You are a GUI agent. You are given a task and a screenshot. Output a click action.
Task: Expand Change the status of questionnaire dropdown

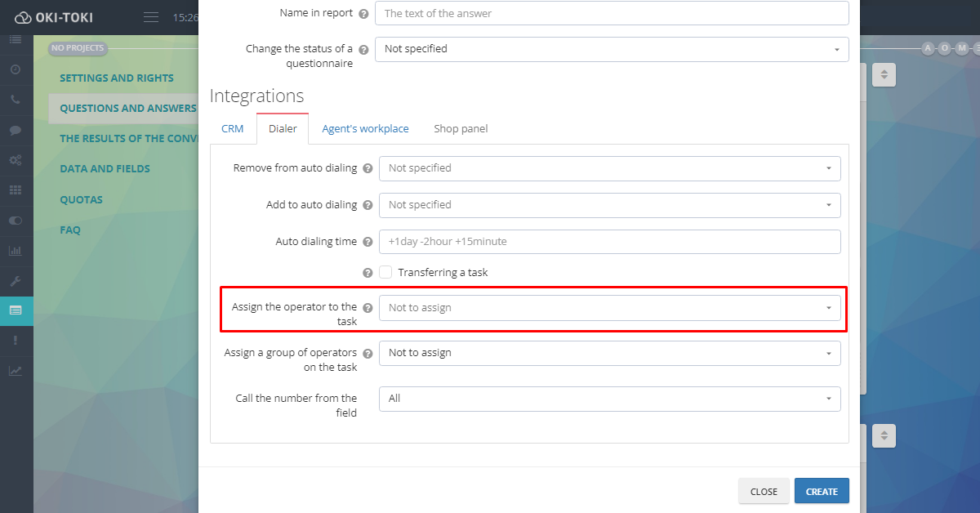click(x=611, y=49)
